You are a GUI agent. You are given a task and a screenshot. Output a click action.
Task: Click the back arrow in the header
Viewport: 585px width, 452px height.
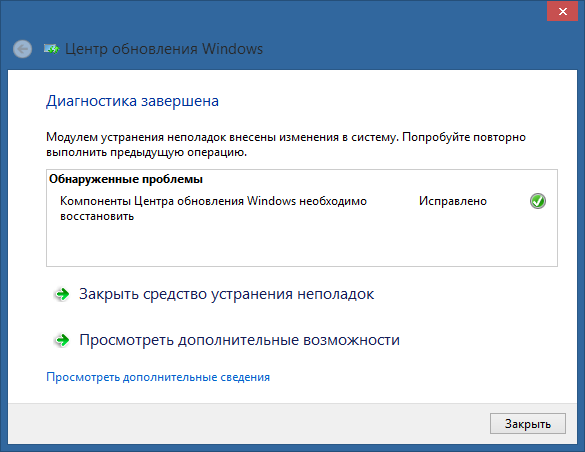[x=22, y=49]
